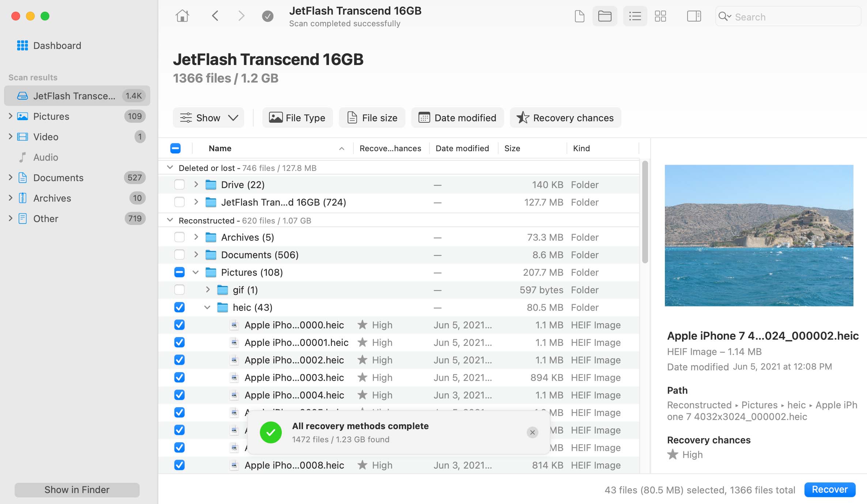This screenshot has width=867, height=504.
Task: Toggle the preview sidebar panel icon
Action: 693,16
